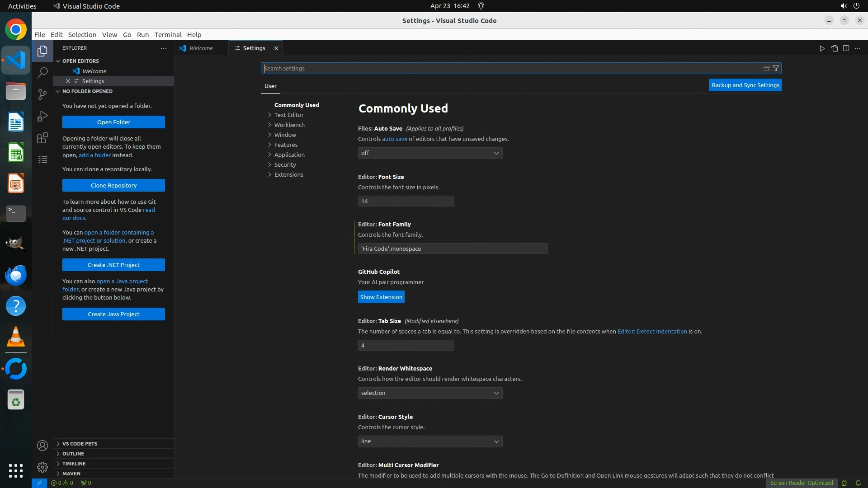Click the filter settings funnel icon
This screenshot has height=488, width=868.
pyautogui.click(x=776, y=68)
